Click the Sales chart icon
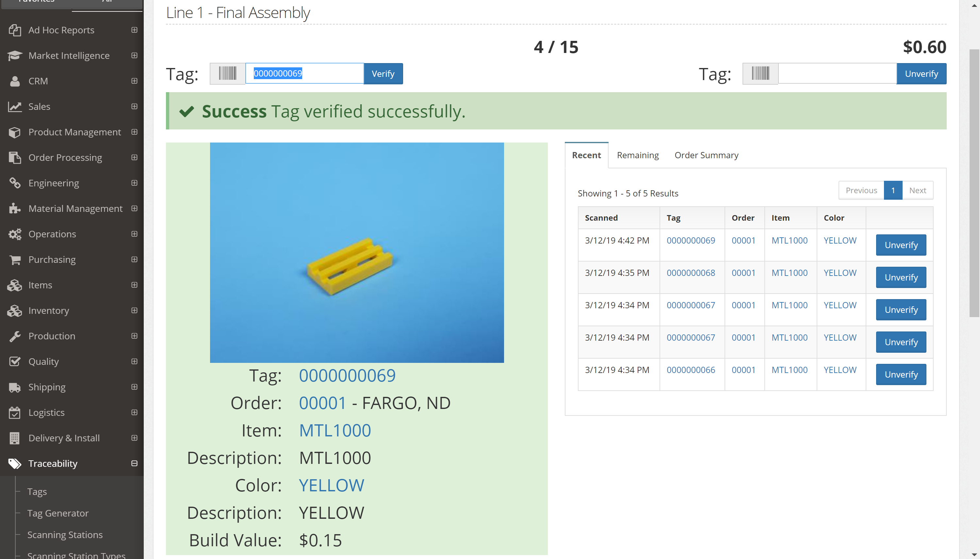This screenshot has width=980, height=559. coord(15,106)
